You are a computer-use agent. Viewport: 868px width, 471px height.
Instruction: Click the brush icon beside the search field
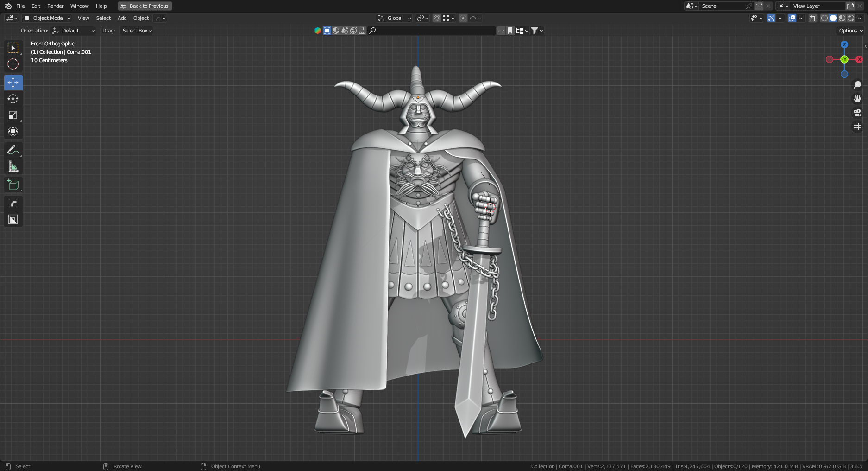pos(363,31)
